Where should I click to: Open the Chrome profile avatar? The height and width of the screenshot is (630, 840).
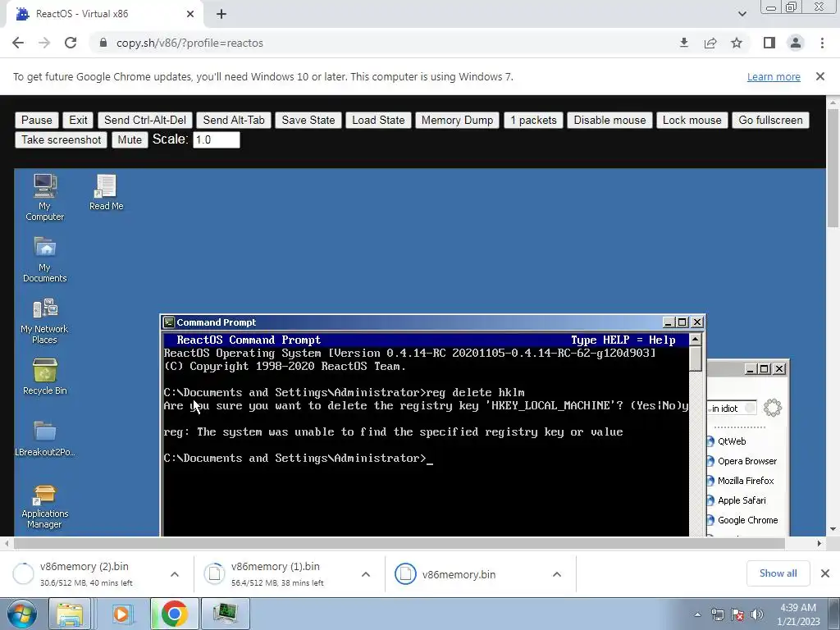pos(796,43)
